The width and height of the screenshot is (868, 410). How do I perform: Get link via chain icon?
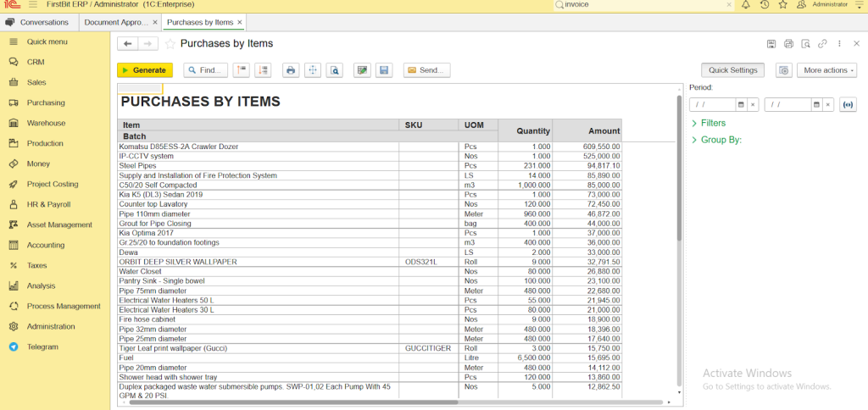click(822, 44)
